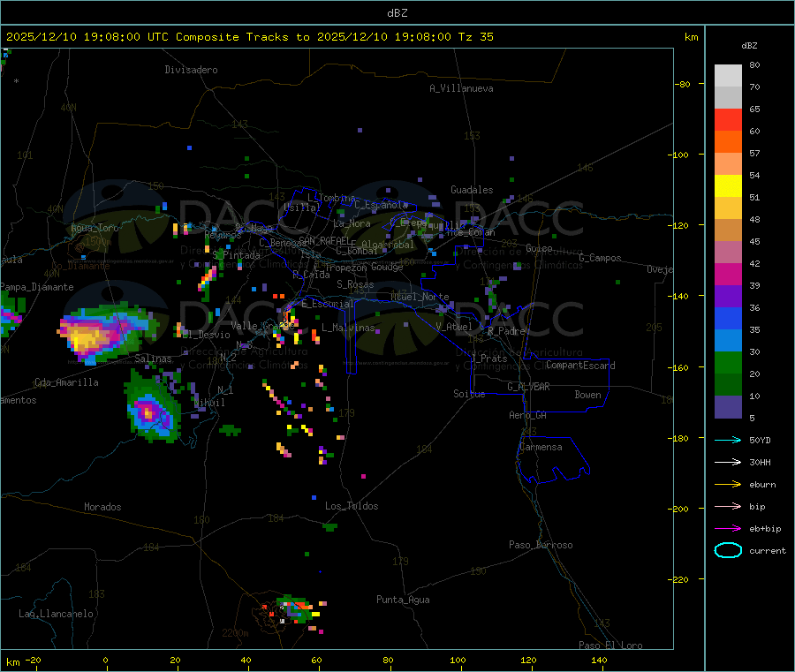Click the 'Lag.Llancanelo' place label
This screenshot has width=795, height=672.
click(56, 614)
